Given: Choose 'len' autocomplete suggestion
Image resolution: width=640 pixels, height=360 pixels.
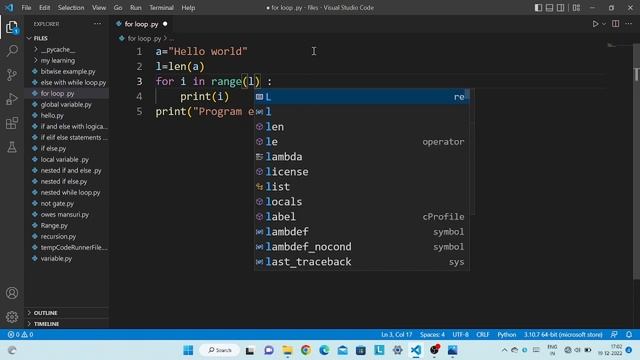Looking at the screenshot, I should point(362,127).
